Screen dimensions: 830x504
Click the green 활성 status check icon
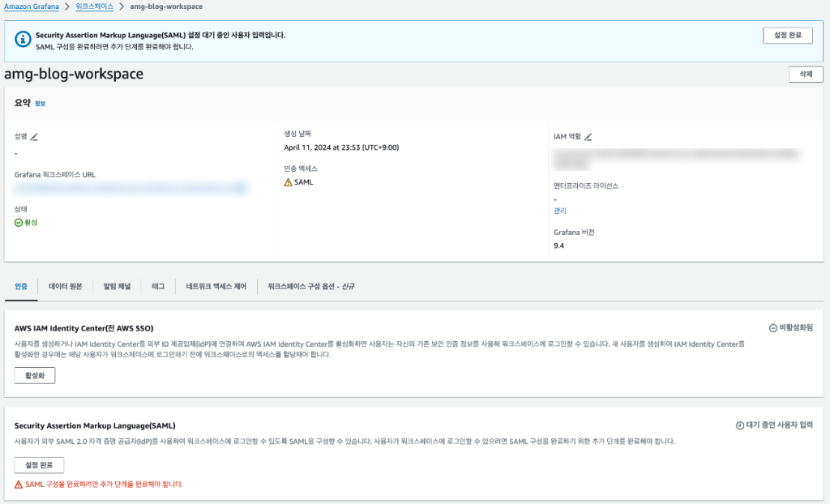coord(19,223)
